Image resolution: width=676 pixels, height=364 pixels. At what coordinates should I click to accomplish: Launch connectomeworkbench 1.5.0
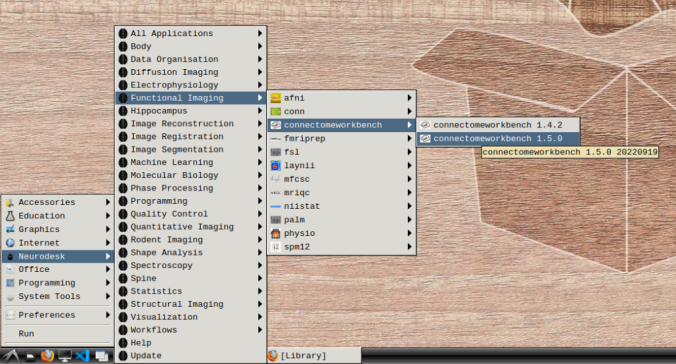tap(498, 138)
